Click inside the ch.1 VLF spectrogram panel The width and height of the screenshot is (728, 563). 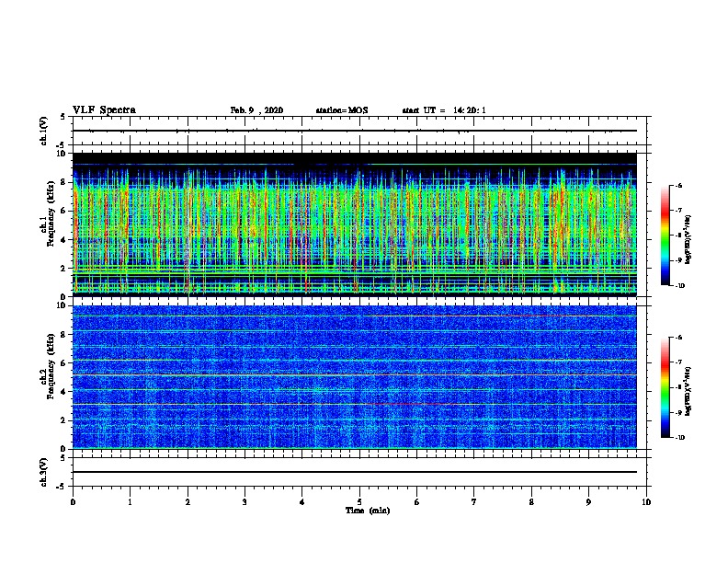355,224
